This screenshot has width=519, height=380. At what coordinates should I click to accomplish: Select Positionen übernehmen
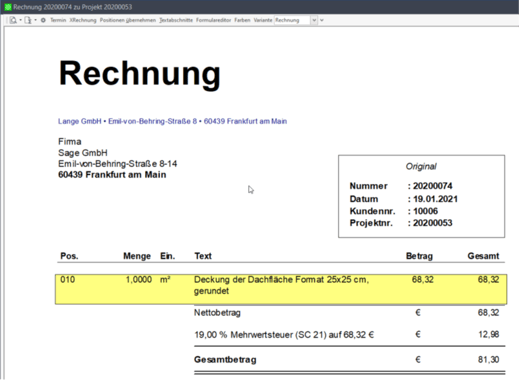click(x=128, y=20)
